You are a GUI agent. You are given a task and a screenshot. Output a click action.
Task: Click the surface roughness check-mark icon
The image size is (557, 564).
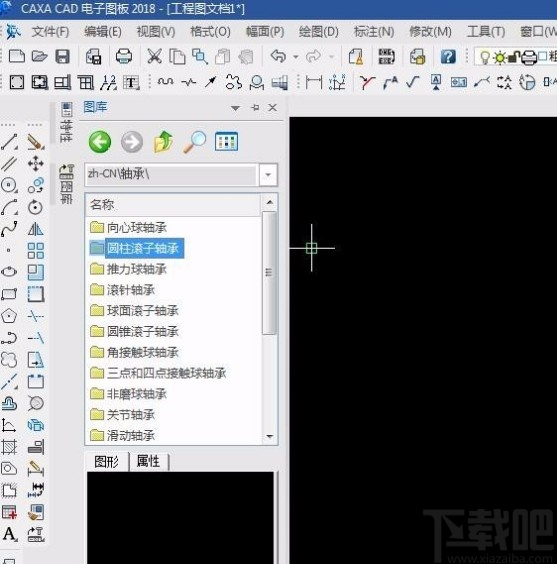pyautogui.click(x=412, y=82)
